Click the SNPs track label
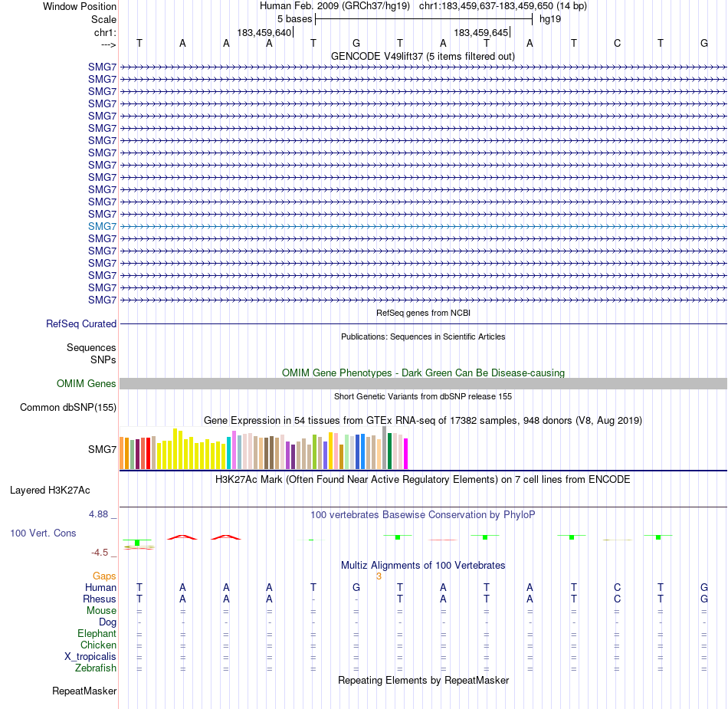728x709 pixels. point(103,359)
